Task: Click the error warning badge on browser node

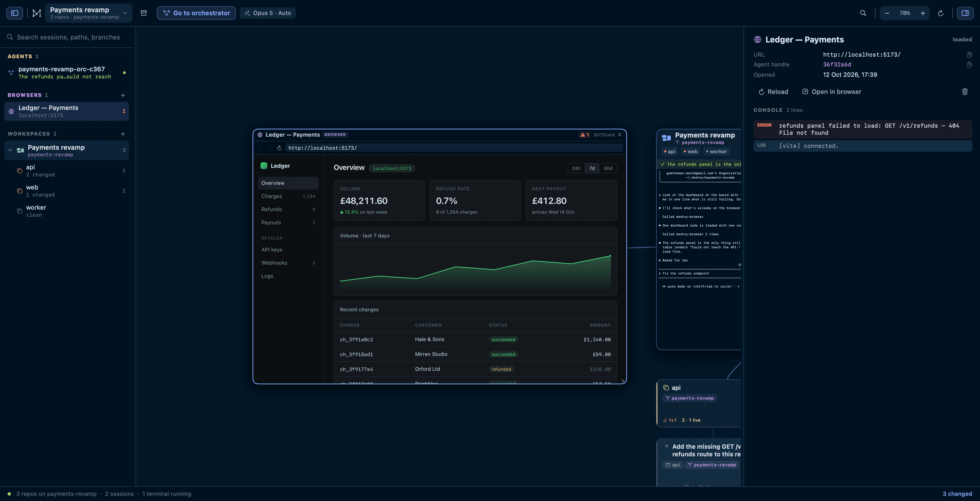Action: click(x=584, y=135)
